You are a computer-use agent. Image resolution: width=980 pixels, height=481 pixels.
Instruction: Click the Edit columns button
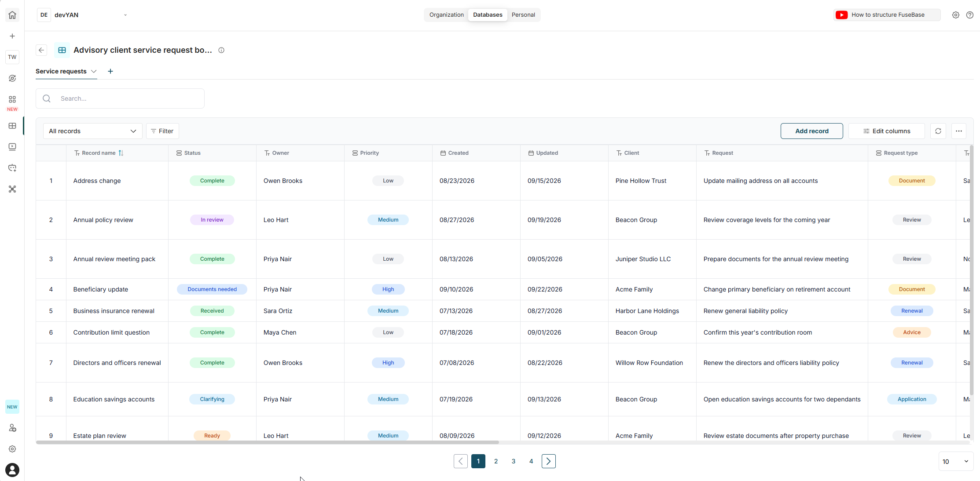pyautogui.click(x=886, y=131)
